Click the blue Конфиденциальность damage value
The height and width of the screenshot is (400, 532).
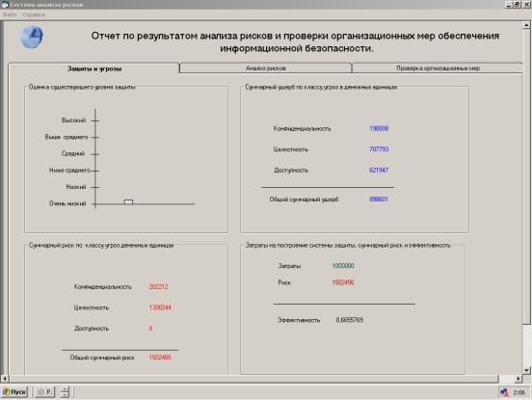[x=379, y=128]
